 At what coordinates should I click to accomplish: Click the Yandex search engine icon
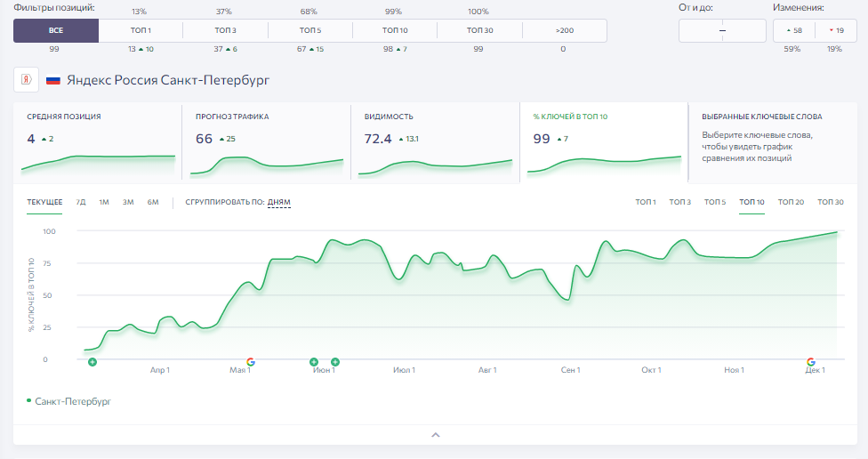pyautogui.click(x=26, y=80)
